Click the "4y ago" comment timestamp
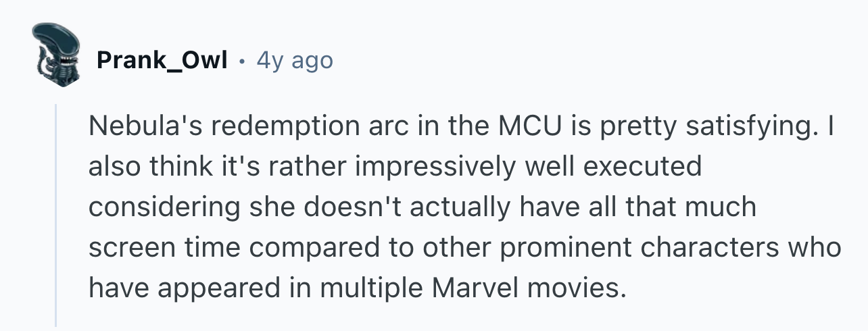Screen dimensions: 868x331 [294, 61]
